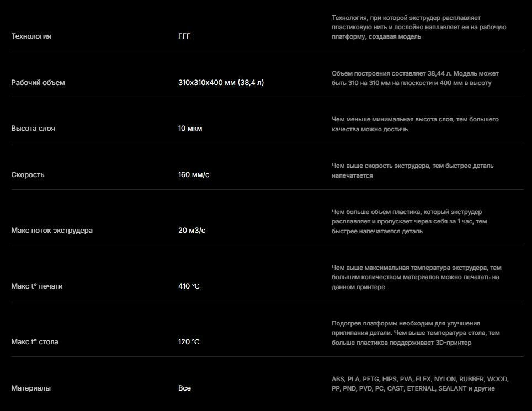This screenshot has height=411, width=532.
Task: Click the 310x310x400 мм build volume value
Action: 221,82
